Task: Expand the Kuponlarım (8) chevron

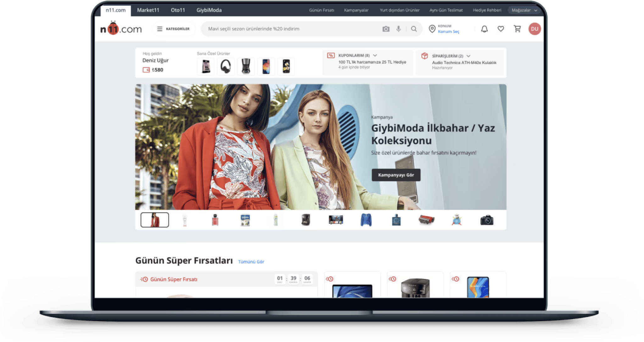Action: point(375,55)
